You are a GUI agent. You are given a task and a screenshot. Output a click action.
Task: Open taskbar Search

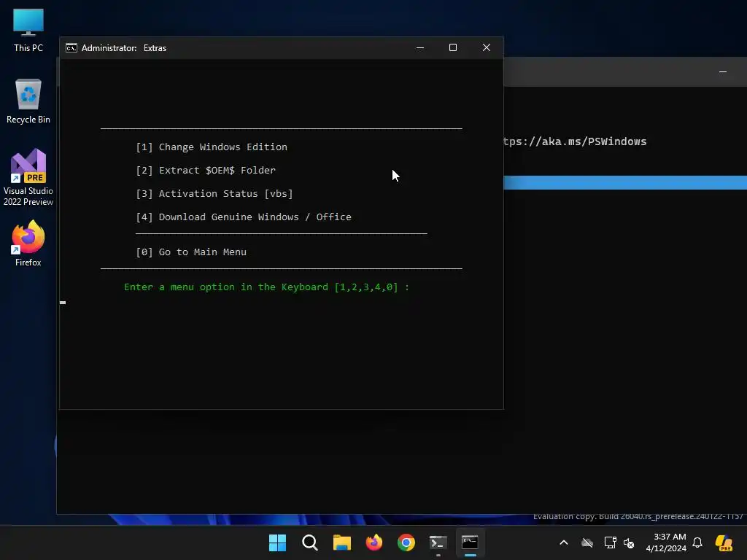pyautogui.click(x=309, y=542)
